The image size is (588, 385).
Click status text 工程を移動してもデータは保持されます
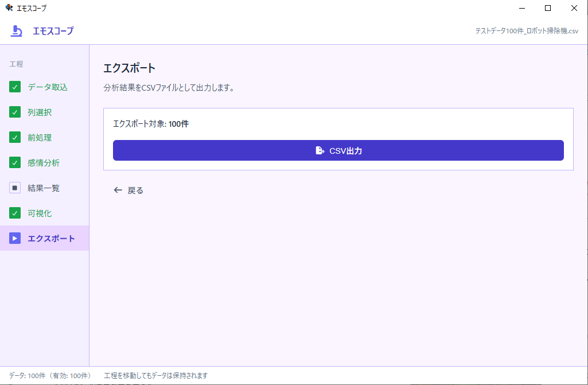pos(155,376)
